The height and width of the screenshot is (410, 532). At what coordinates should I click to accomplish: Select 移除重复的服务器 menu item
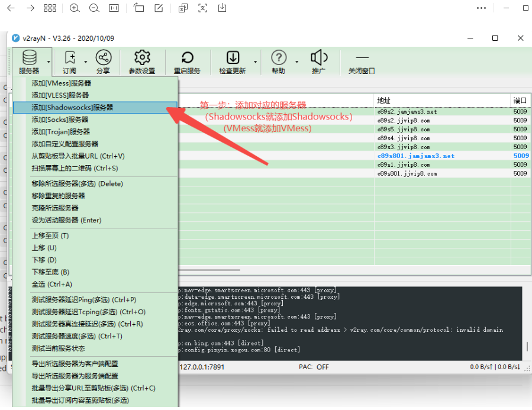(x=95, y=196)
